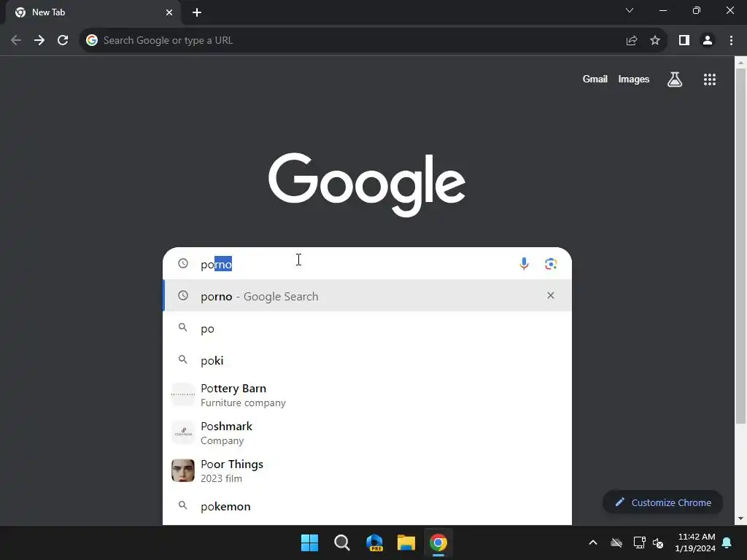The width and height of the screenshot is (747, 560).
Task: Click the share this page icon
Action: click(632, 41)
